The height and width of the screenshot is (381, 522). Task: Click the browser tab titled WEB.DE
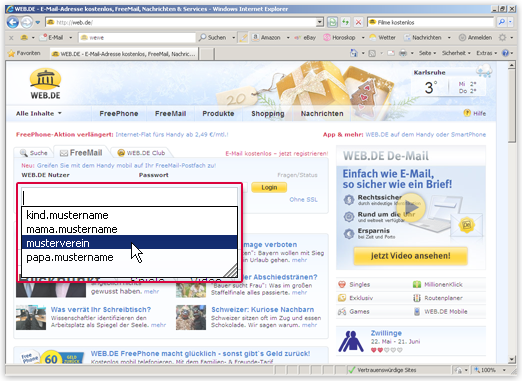pyautogui.click(x=124, y=54)
